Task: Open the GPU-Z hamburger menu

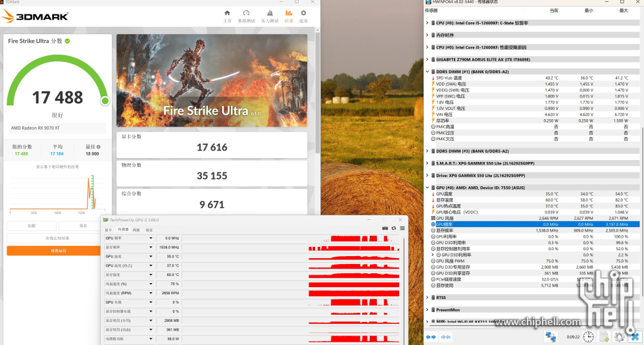Action: [x=403, y=228]
